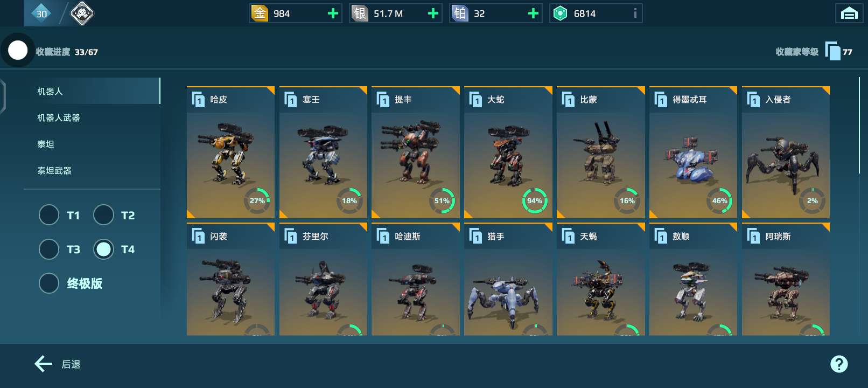
Task: Open the clan emblem icon beside level 30
Action: [82, 13]
